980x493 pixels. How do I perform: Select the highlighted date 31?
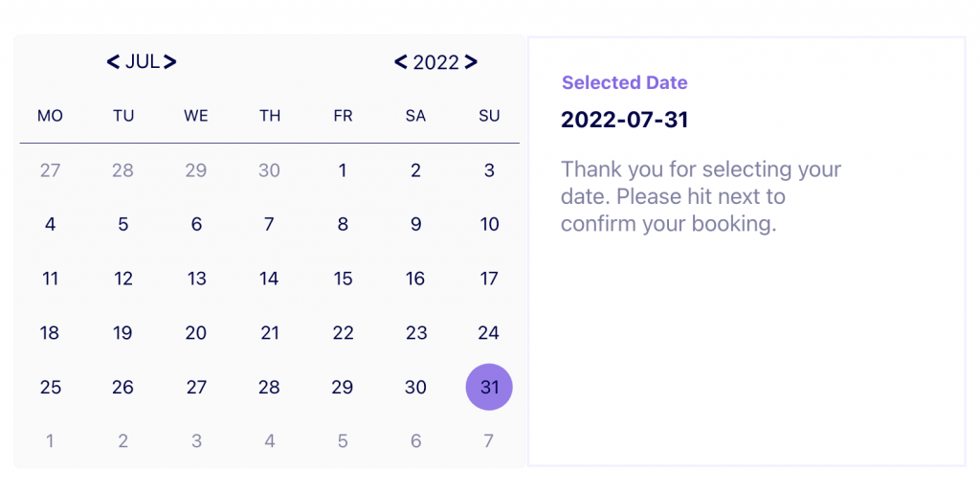[489, 387]
